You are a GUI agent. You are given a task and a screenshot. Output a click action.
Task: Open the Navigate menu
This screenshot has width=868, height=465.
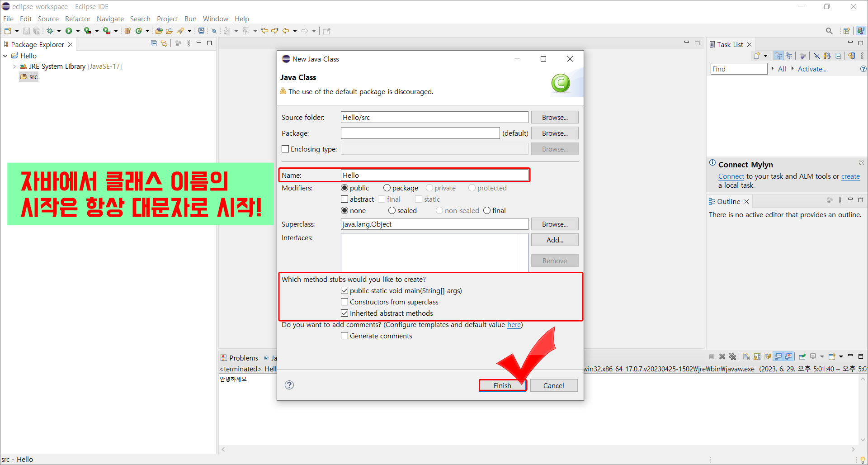pos(110,19)
